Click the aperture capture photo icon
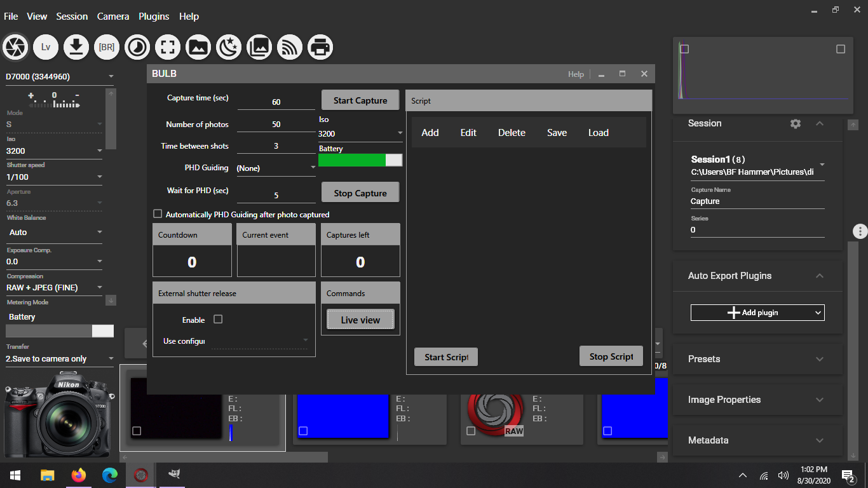This screenshot has height=488, width=868. click(15, 47)
